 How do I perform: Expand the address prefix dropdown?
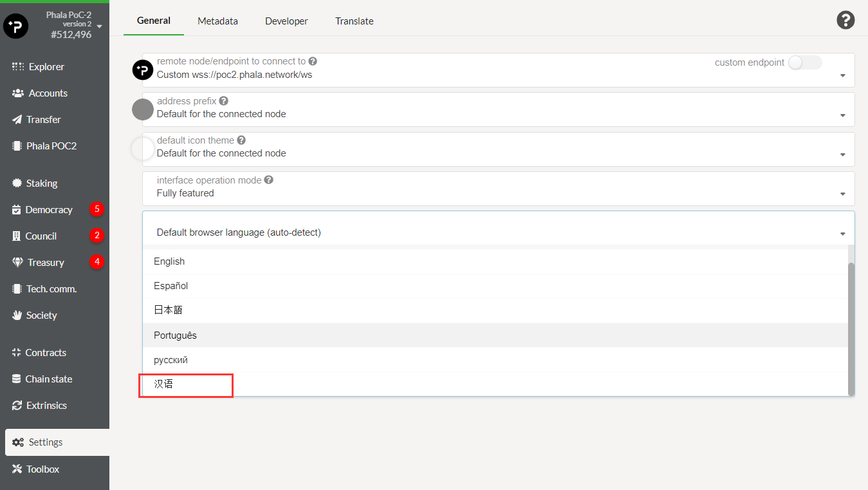click(x=843, y=116)
